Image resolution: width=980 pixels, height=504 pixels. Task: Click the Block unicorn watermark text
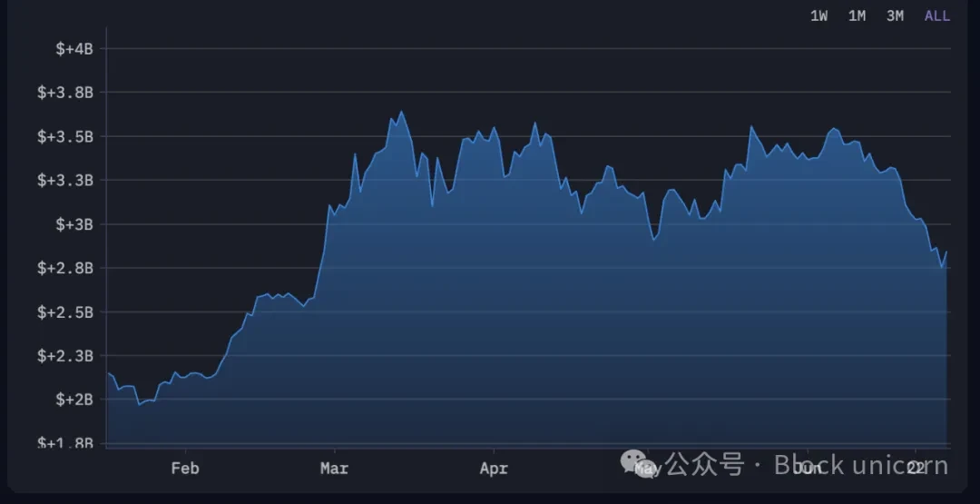[x=860, y=466]
